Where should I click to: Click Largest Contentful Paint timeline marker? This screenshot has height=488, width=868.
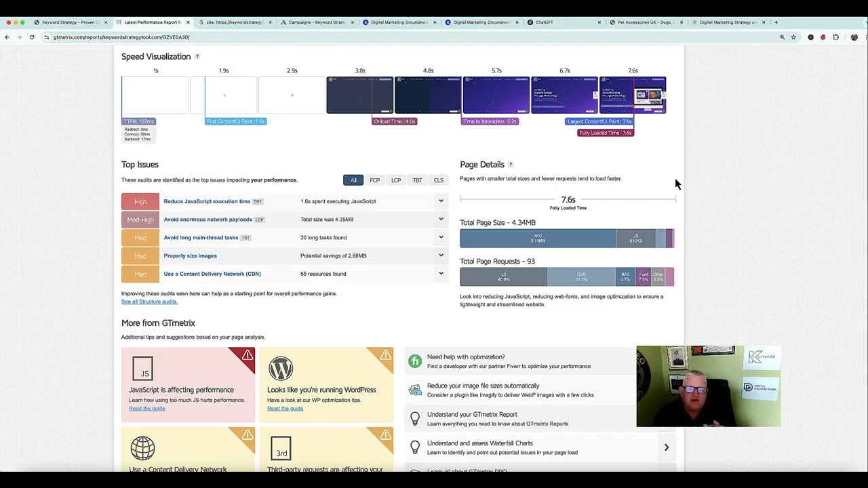(x=599, y=121)
